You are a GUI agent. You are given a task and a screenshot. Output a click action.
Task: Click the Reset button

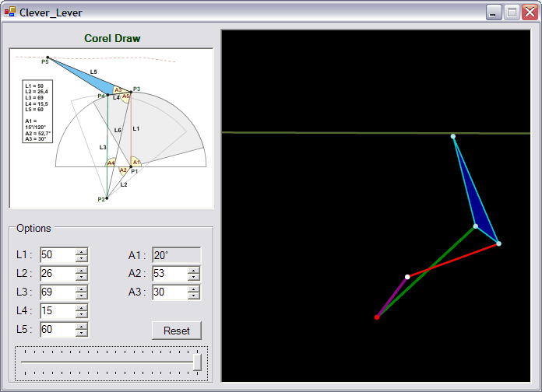coord(177,331)
